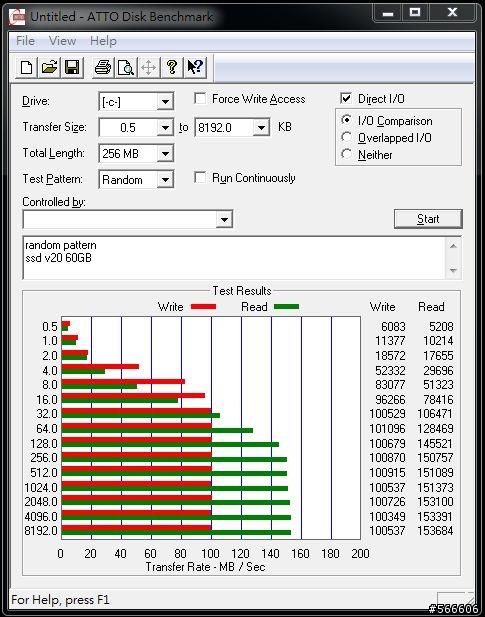The width and height of the screenshot is (485, 617).
Task: Open Print Preview toolbar icon
Action: coord(126,67)
